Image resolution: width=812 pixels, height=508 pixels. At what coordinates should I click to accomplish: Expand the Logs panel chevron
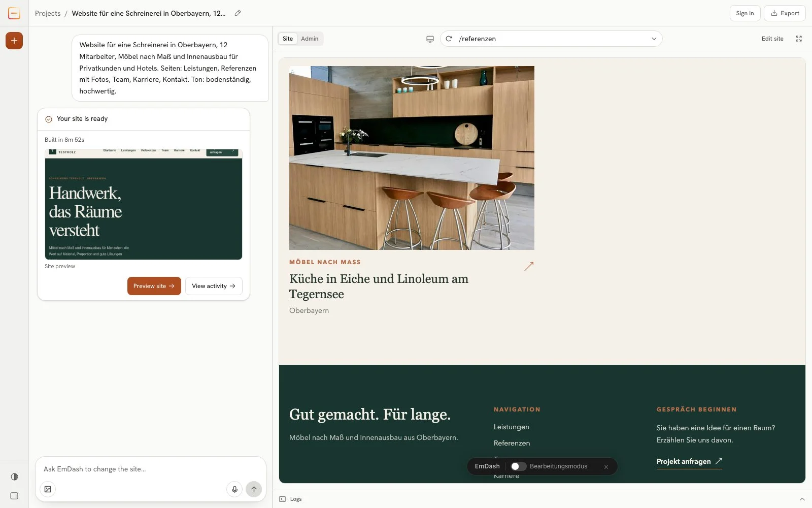pyautogui.click(x=802, y=499)
